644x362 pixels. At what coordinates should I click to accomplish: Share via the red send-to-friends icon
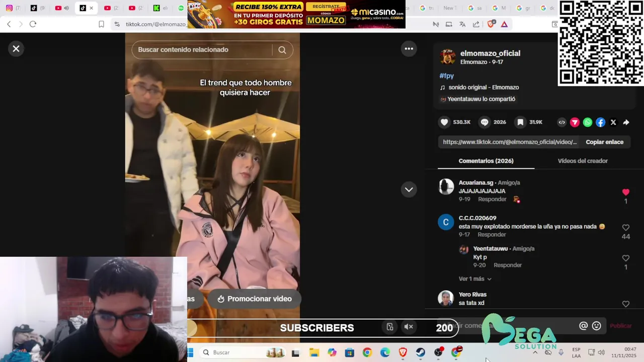(575, 122)
